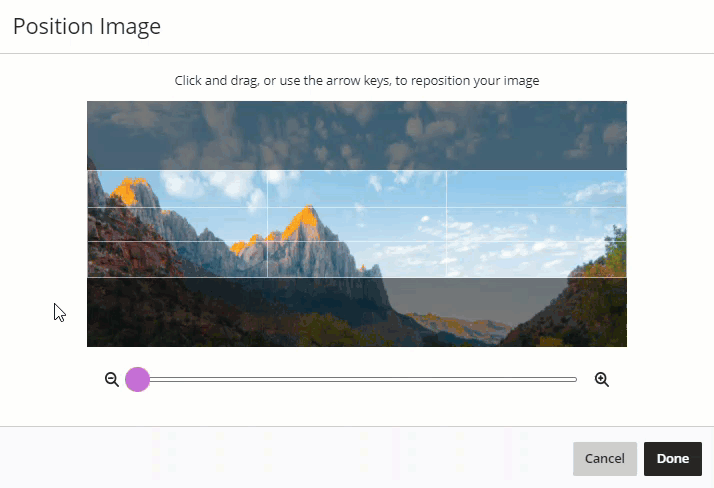Cancel the image positioning dialog
Screen dimensions: 714x488
[605, 458]
